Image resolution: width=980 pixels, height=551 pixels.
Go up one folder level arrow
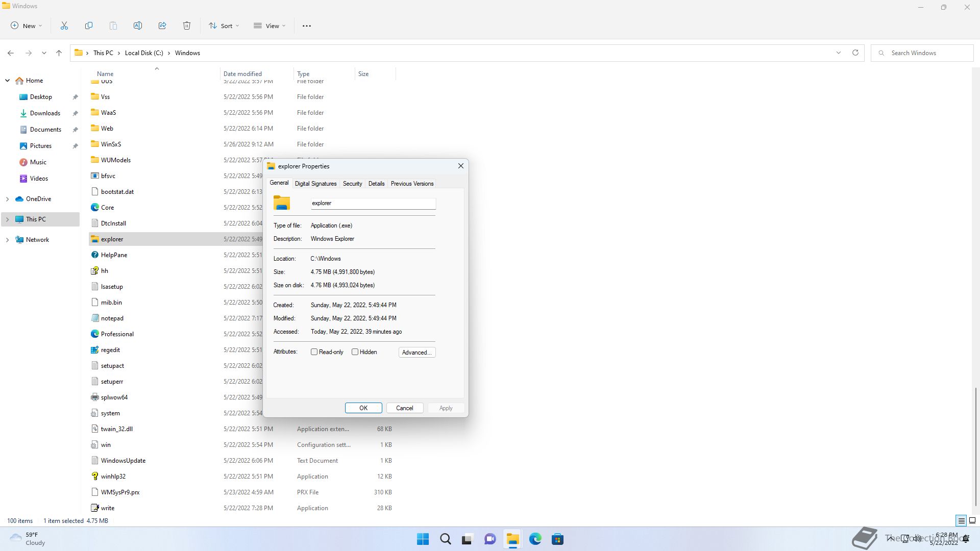(59, 53)
